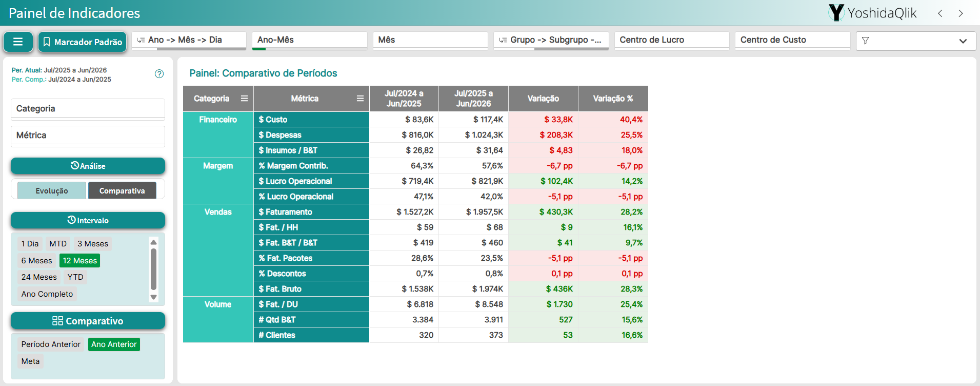Click the interval list scrollbar thumb
980x386 pixels.
(x=153, y=269)
